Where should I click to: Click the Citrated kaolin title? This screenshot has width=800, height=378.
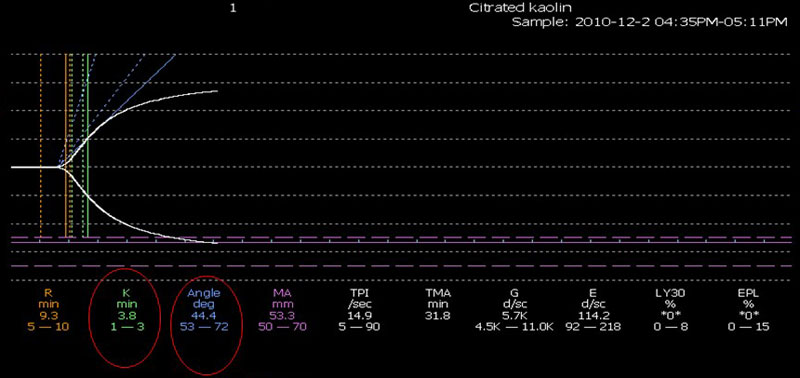point(519,8)
